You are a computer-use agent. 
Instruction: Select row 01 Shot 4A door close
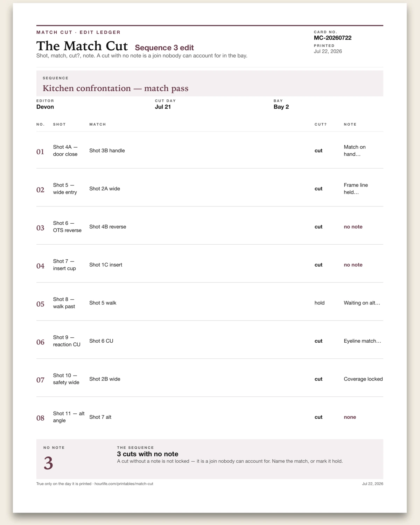click(210, 150)
